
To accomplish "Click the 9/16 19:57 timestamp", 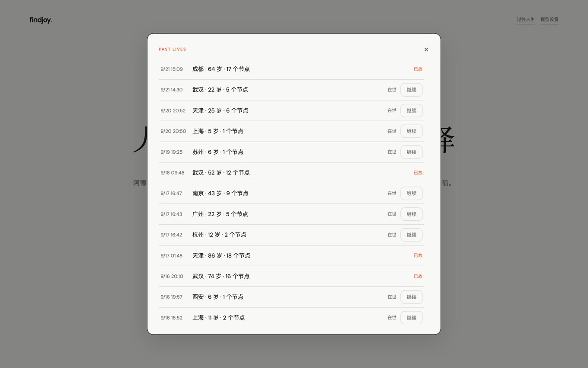I will coord(171,297).
